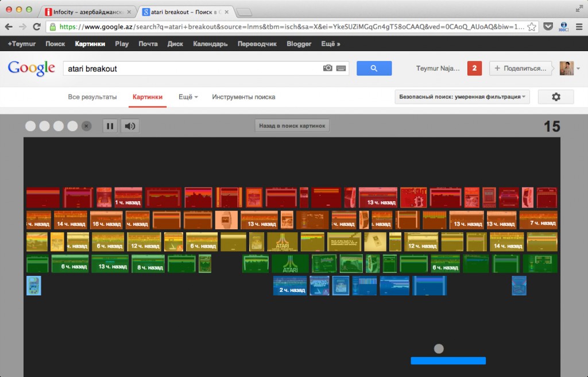Viewport: 588px width, 377px height.
Task: Click green padlock HTTPS icon
Action: pyautogui.click(x=53, y=26)
